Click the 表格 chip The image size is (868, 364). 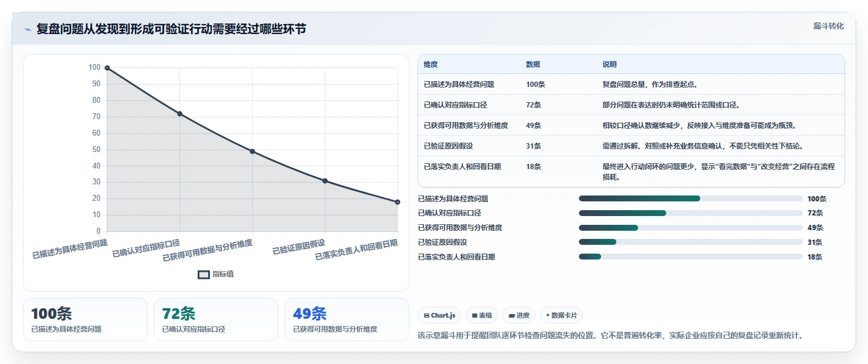point(482,315)
